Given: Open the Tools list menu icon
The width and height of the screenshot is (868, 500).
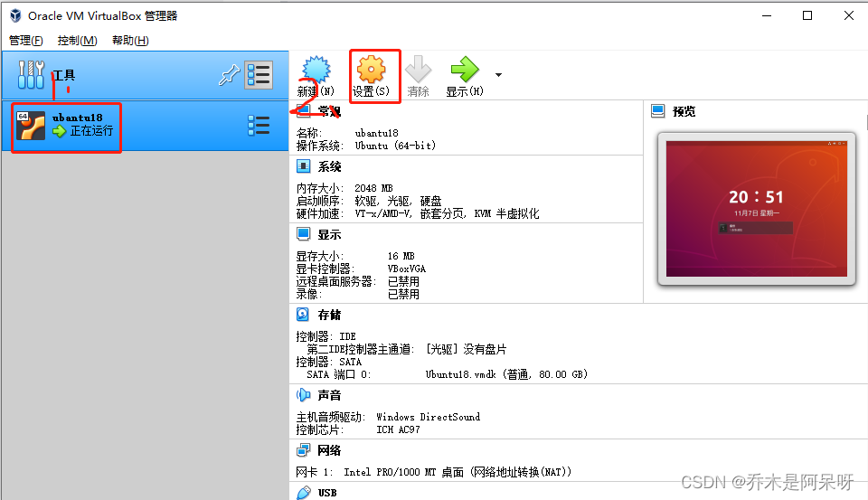Looking at the screenshot, I should [259, 75].
